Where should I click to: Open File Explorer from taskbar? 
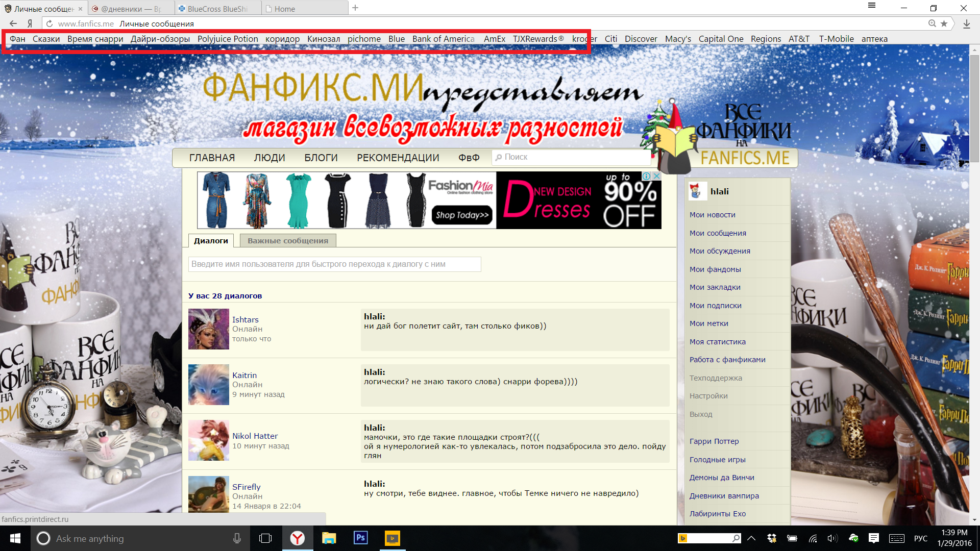329,538
